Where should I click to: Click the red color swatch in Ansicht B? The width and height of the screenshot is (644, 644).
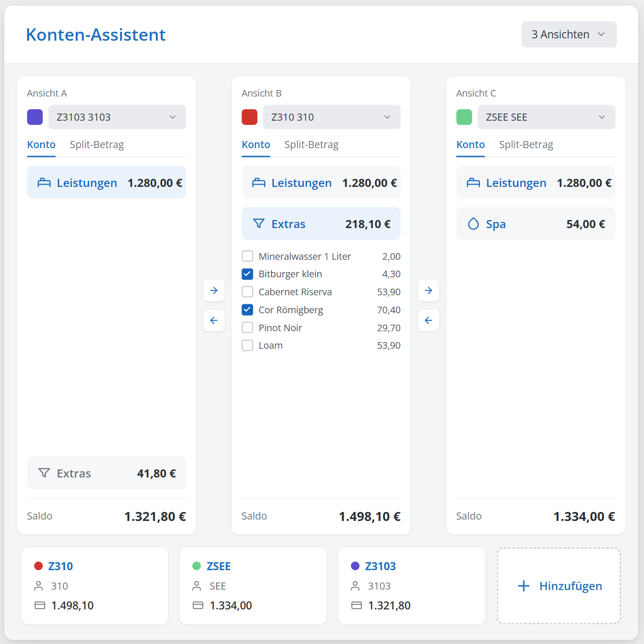tap(249, 117)
